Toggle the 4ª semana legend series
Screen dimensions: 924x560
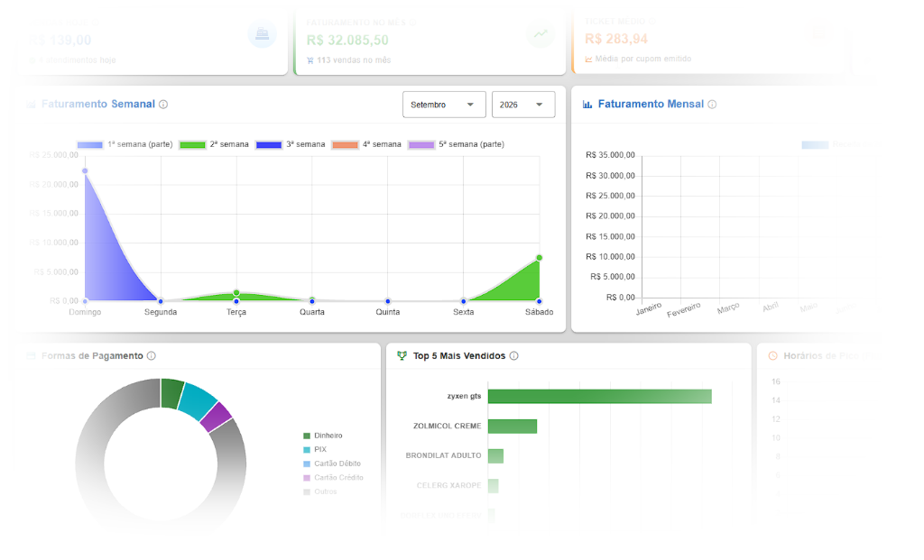[x=366, y=144]
